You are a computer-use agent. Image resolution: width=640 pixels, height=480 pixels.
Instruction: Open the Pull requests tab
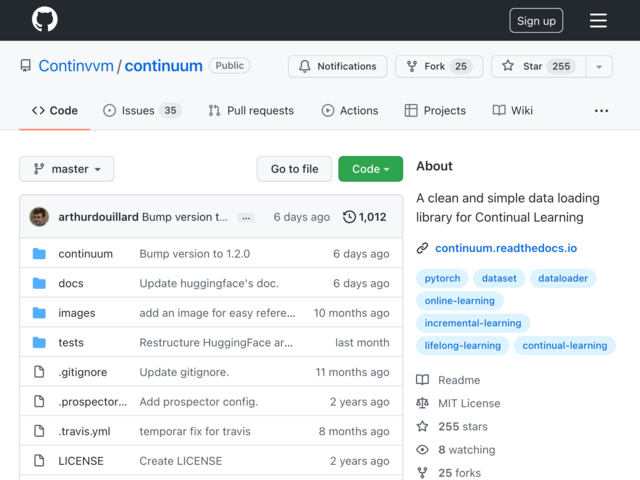251,111
